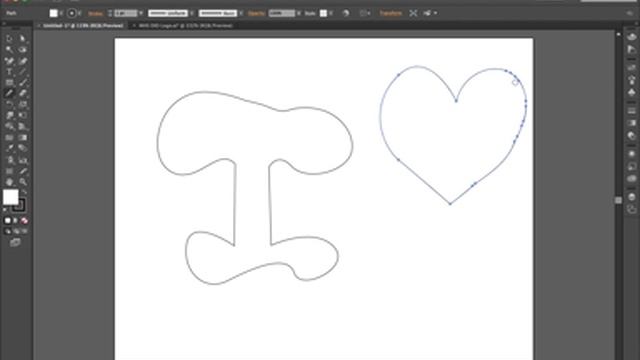Activate the Hand tool

click(x=9, y=182)
